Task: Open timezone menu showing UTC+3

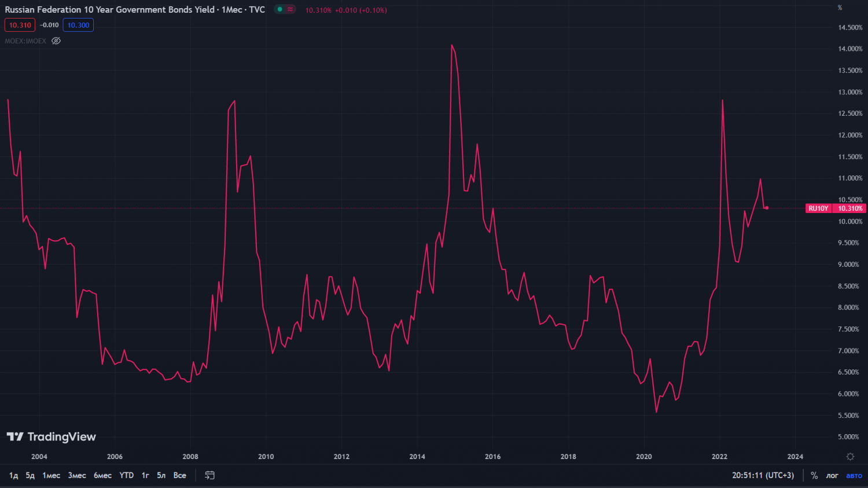Action: [763, 475]
